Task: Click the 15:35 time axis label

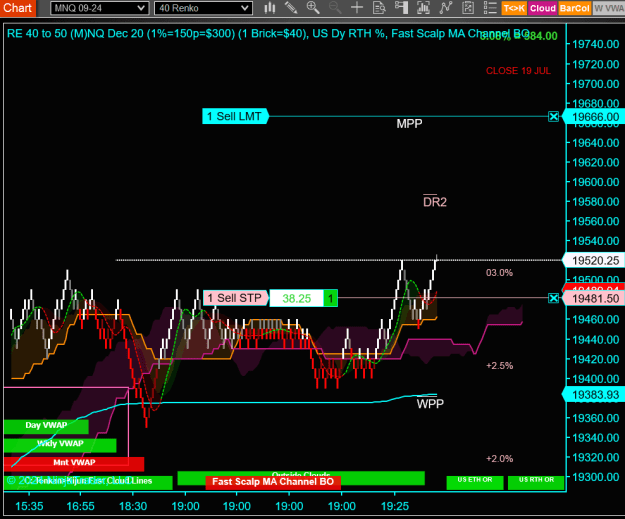Action: point(29,507)
